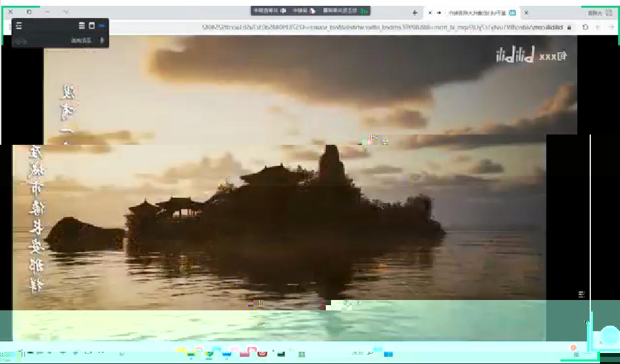Open the Windows Start menu
The width and height of the screenshot is (620, 364).
pos(389,354)
